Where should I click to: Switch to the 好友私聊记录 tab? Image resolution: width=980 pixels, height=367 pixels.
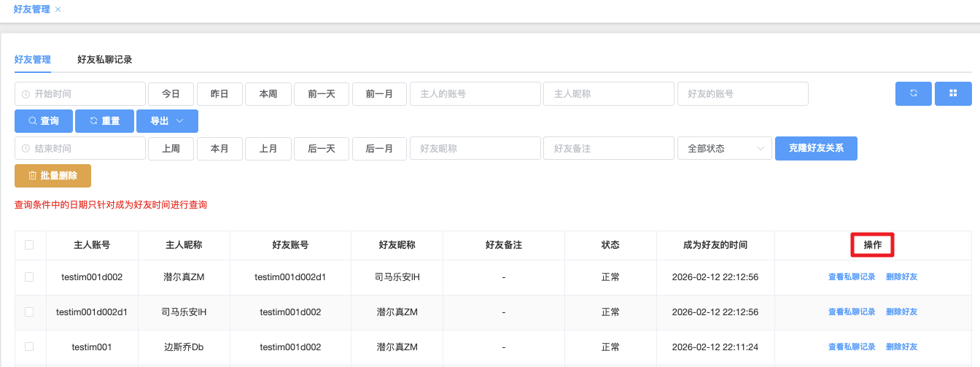click(104, 60)
